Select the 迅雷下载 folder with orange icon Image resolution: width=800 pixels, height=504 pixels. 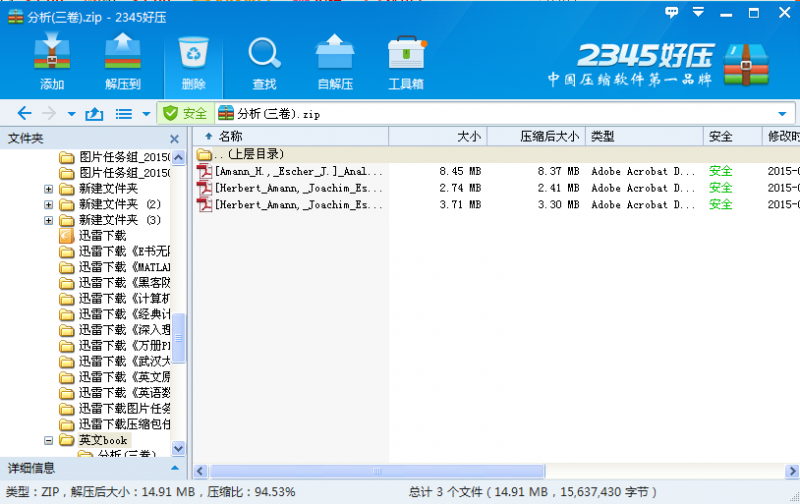(x=93, y=236)
